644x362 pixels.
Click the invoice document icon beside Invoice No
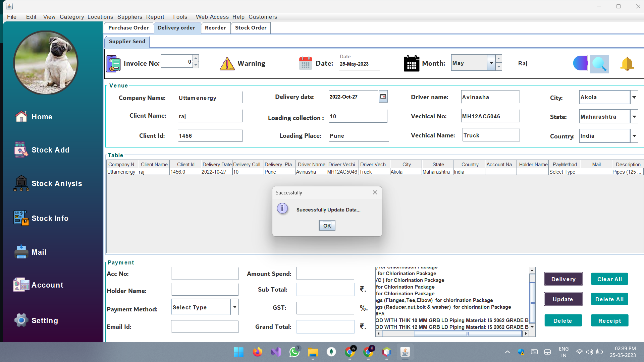[x=113, y=63]
